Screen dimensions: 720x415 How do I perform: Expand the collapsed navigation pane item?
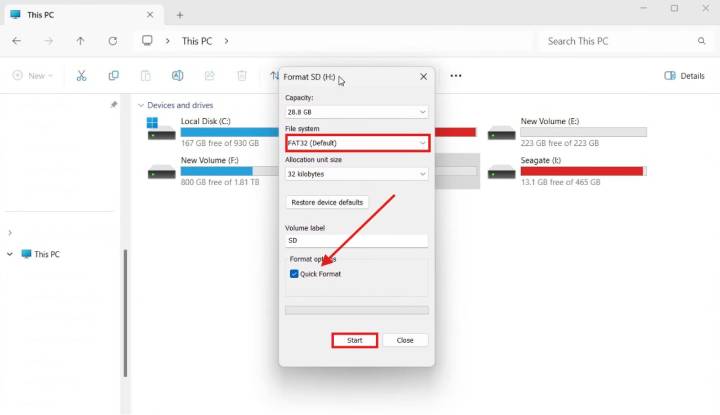click(x=10, y=233)
